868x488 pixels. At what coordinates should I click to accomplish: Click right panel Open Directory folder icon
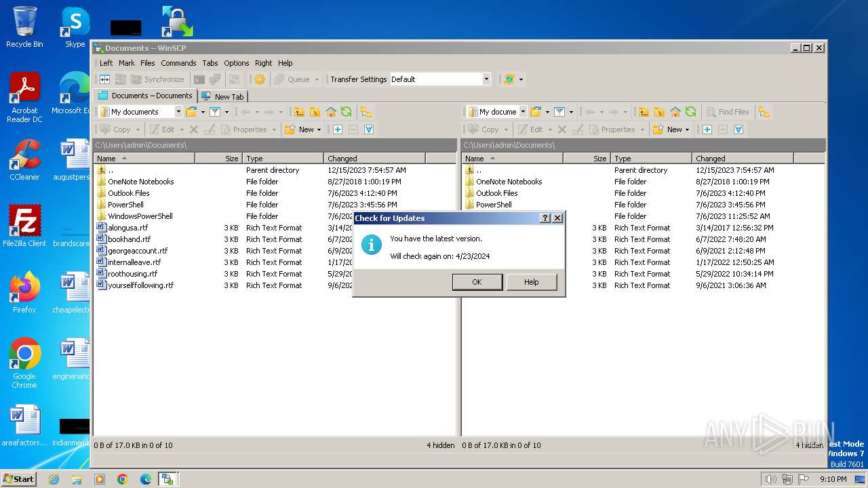coord(536,112)
